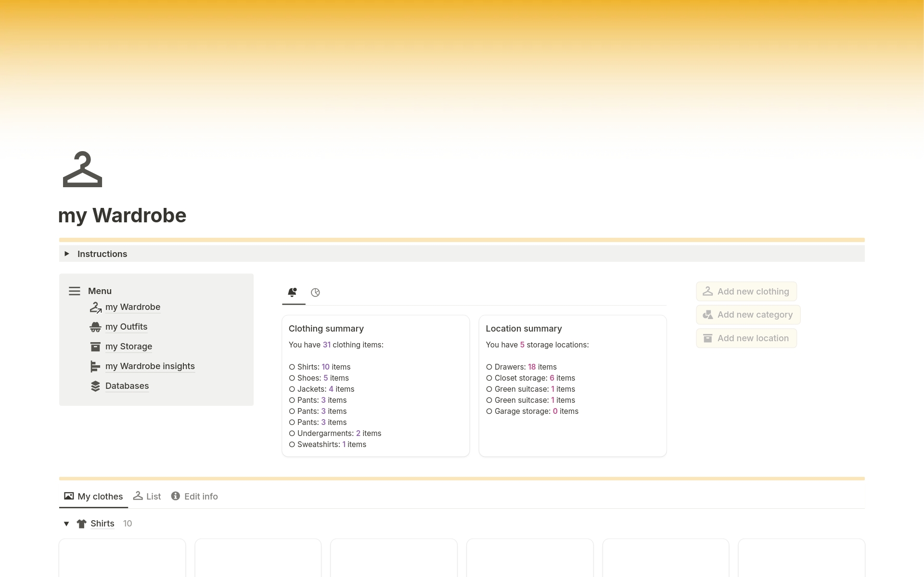The width and height of the screenshot is (924, 577).
Task: Click the shirt icon beside the Shirts heading
Action: click(81, 524)
